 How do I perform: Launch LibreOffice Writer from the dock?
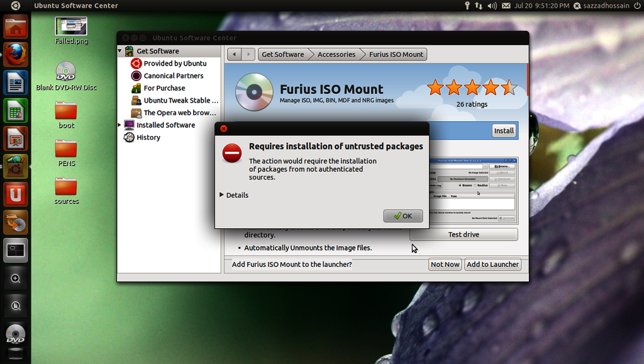coord(16,82)
